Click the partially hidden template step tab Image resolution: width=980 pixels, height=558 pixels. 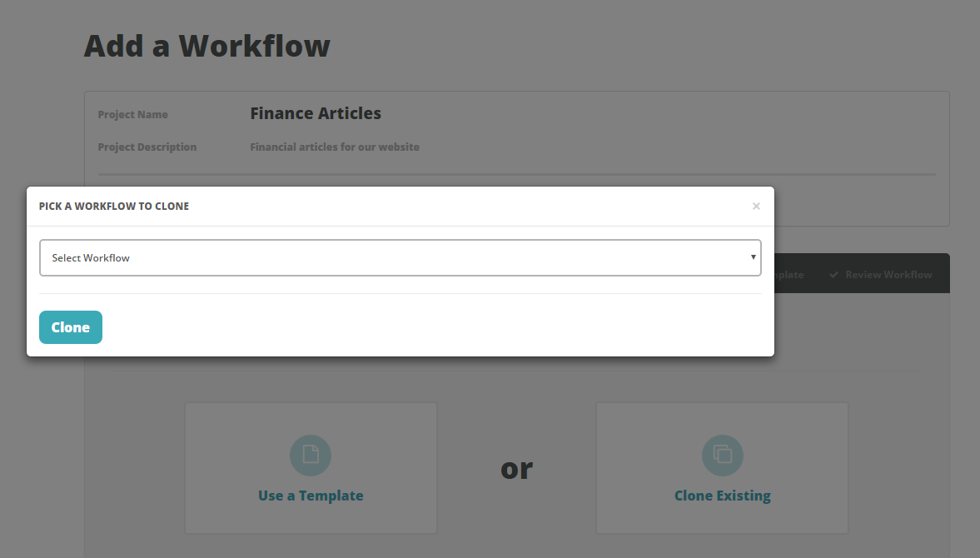789,274
